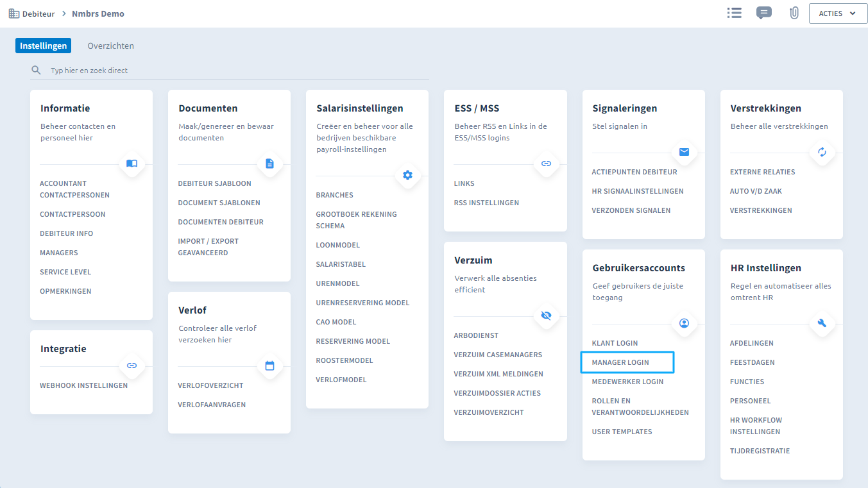Open Urenmodel
The height and width of the screenshot is (488, 868).
tap(337, 283)
